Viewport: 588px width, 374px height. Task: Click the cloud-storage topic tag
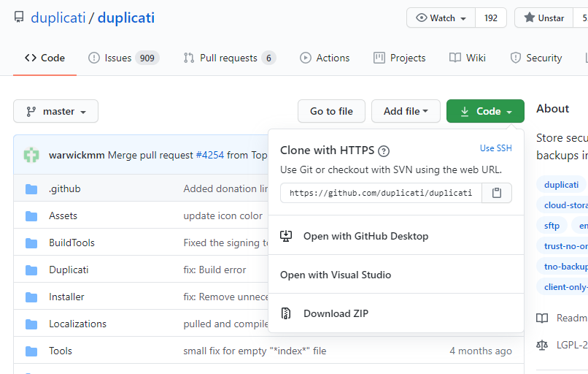point(563,205)
